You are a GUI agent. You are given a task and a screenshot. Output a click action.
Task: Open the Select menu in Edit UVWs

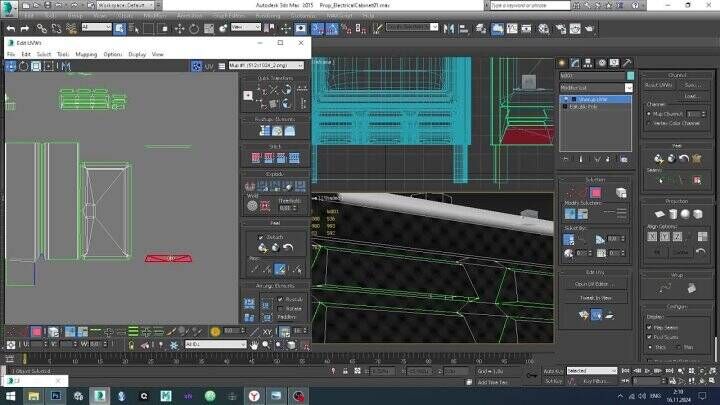(x=44, y=54)
